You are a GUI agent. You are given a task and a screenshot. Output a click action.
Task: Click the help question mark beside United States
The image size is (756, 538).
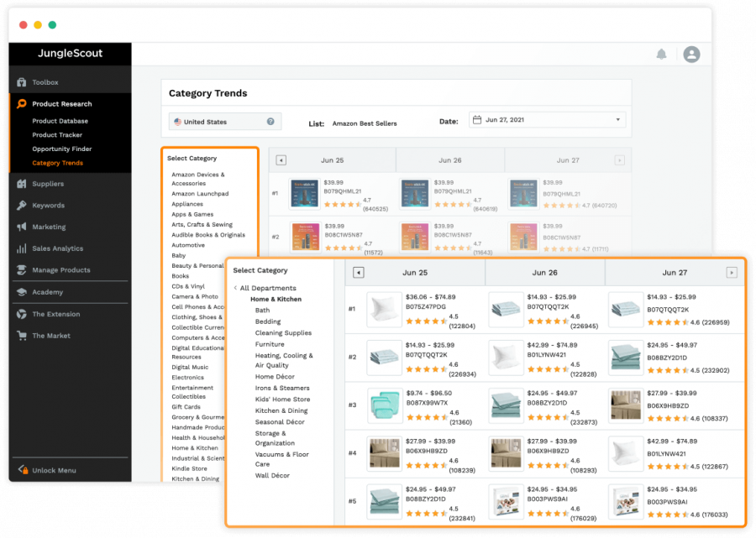pyautogui.click(x=270, y=122)
